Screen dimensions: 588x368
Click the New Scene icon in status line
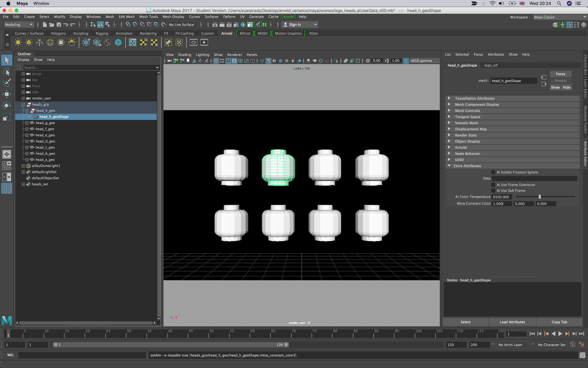pyautogui.click(x=45, y=25)
